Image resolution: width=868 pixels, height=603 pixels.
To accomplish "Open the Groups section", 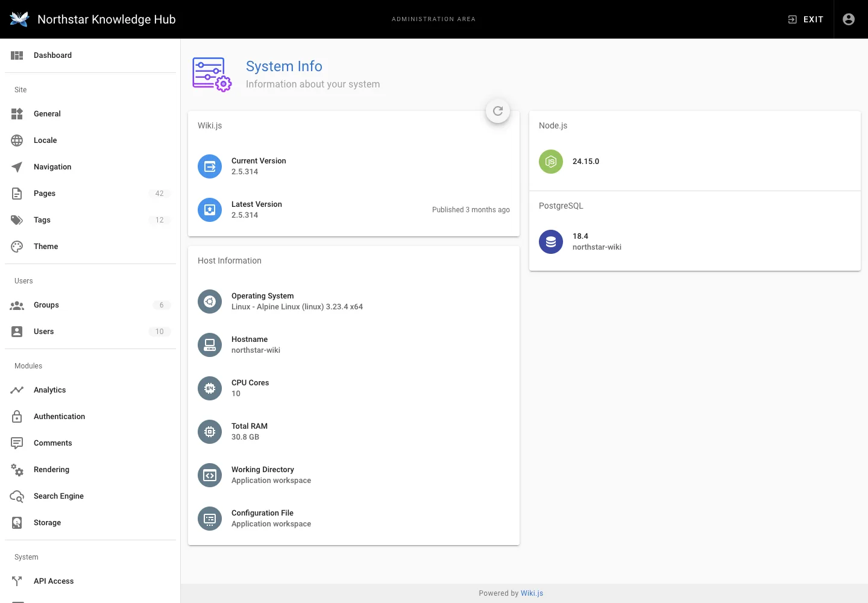I will click(90, 305).
